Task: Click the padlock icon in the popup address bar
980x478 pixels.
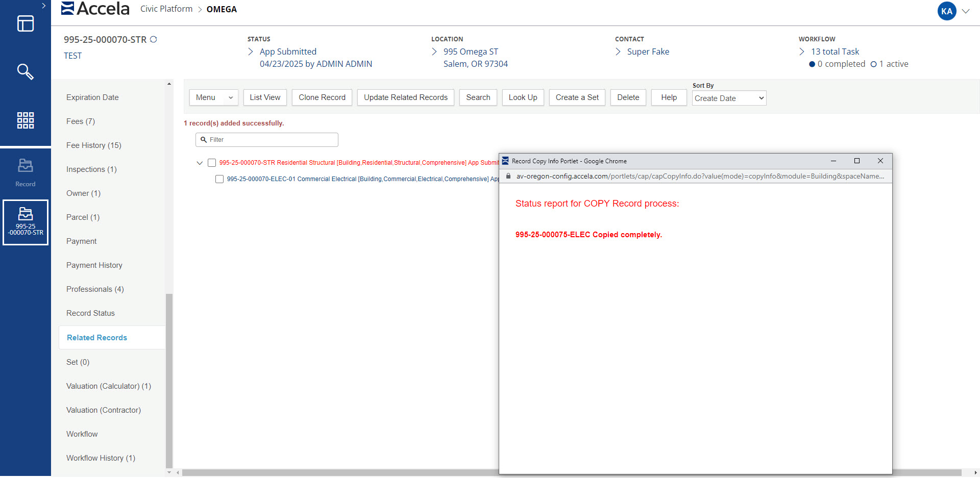Action: (508, 176)
